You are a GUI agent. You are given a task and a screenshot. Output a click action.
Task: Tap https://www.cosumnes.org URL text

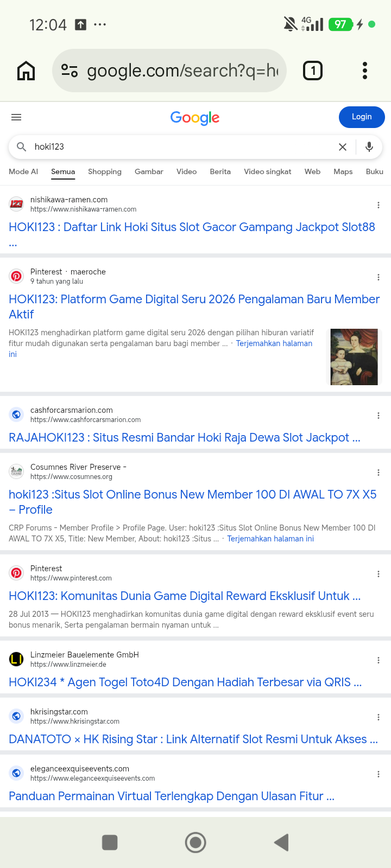click(x=71, y=477)
